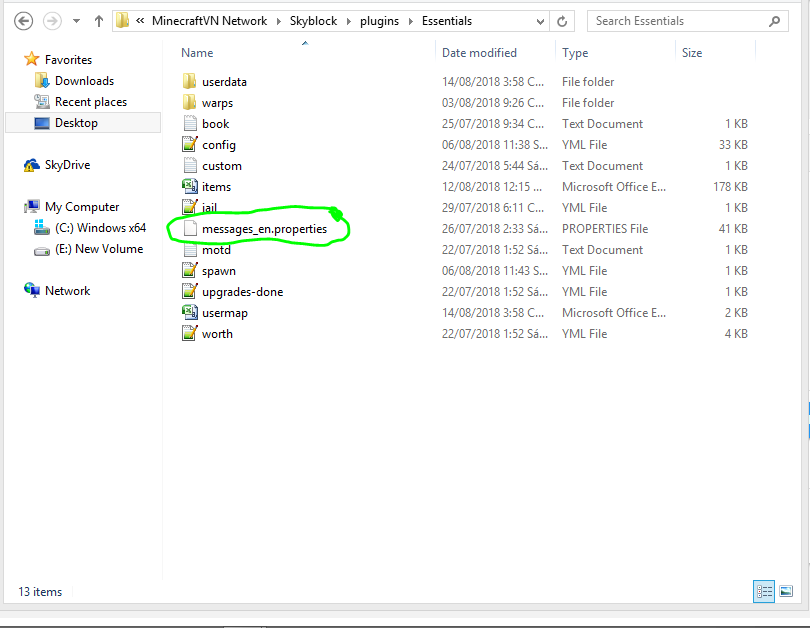The height and width of the screenshot is (628, 810).
Task: Select the book text document icon
Action: point(190,123)
